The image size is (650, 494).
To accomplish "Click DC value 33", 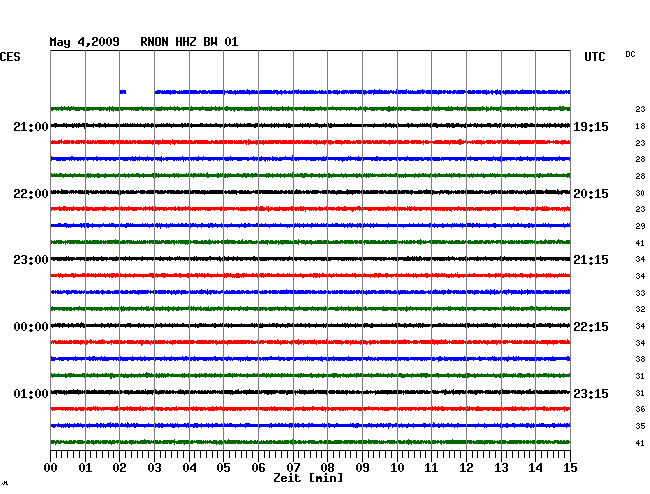I will click(x=640, y=293).
